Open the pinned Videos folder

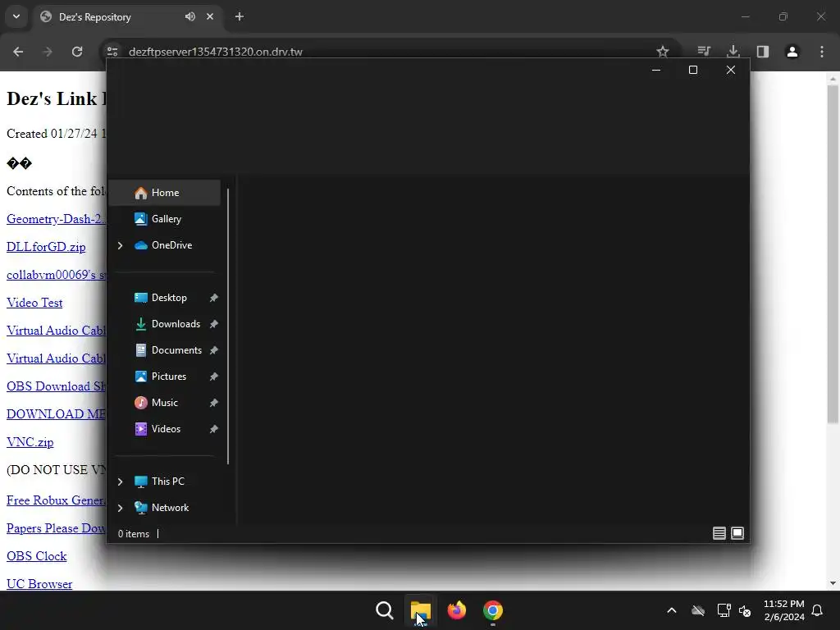pyautogui.click(x=164, y=429)
